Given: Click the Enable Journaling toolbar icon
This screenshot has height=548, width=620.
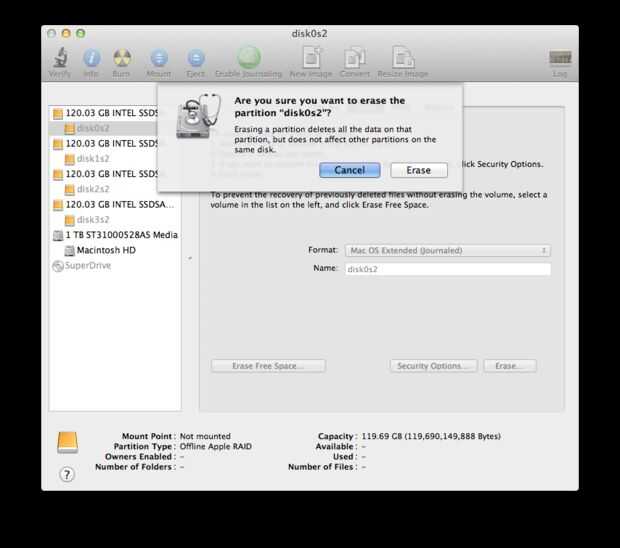Looking at the screenshot, I should (x=249, y=58).
